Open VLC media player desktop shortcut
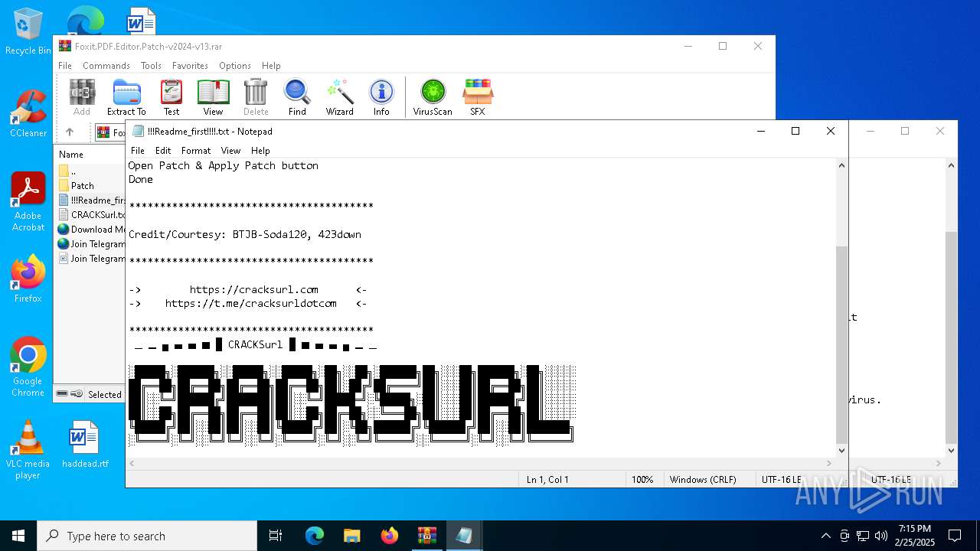This screenshot has height=551, width=980. [28, 450]
